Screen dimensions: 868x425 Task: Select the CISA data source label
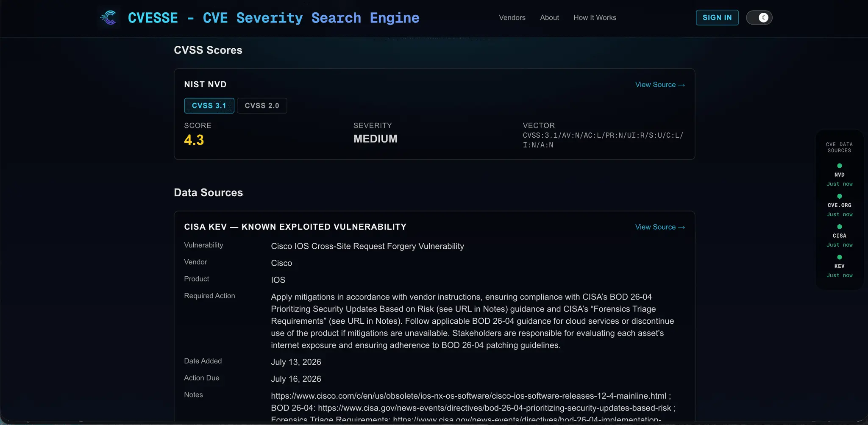pyautogui.click(x=839, y=236)
